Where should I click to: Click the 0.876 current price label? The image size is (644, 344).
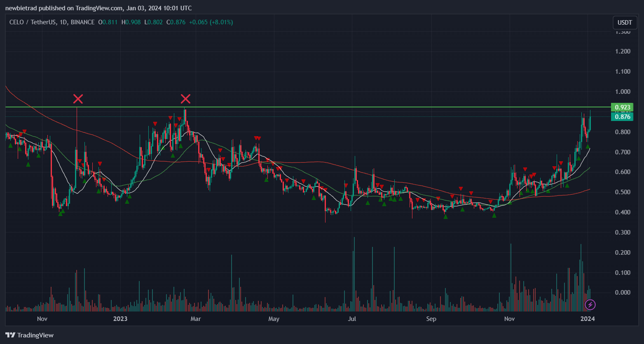pyautogui.click(x=622, y=117)
